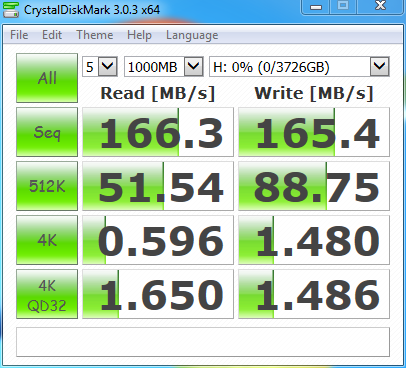The width and height of the screenshot is (406, 368).
Task: Start the 512K benchmark test
Action: click(x=47, y=186)
